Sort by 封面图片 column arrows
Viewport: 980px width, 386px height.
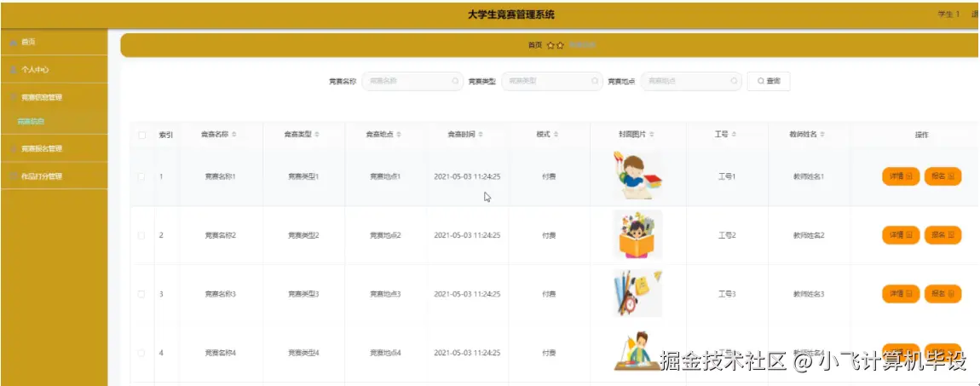(653, 135)
